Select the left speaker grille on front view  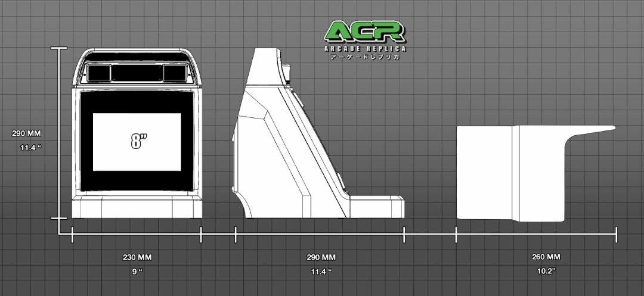(98, 73)
